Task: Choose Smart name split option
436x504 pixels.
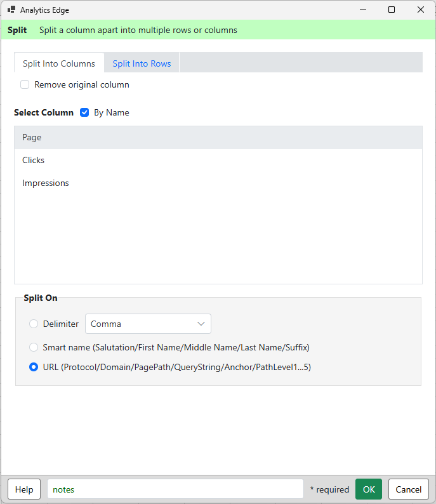Action: [34, 347]
